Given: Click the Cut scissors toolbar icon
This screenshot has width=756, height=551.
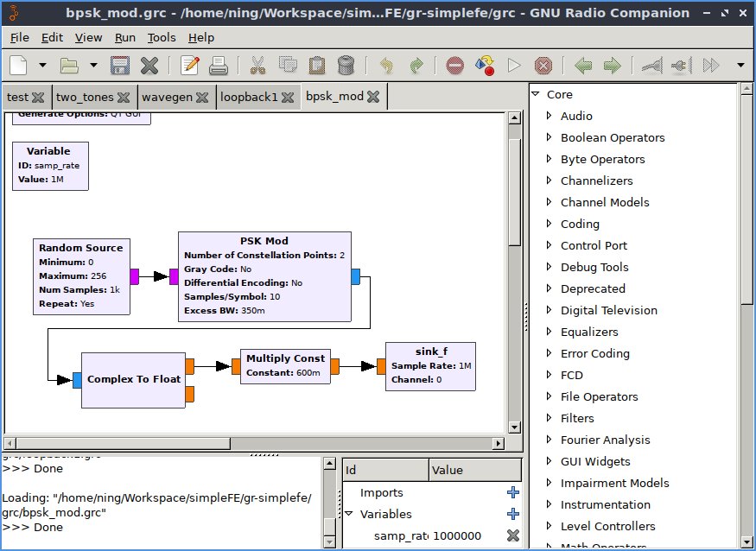Looking at the screenshot, I should pyautogui.click(x=258, y=65).
